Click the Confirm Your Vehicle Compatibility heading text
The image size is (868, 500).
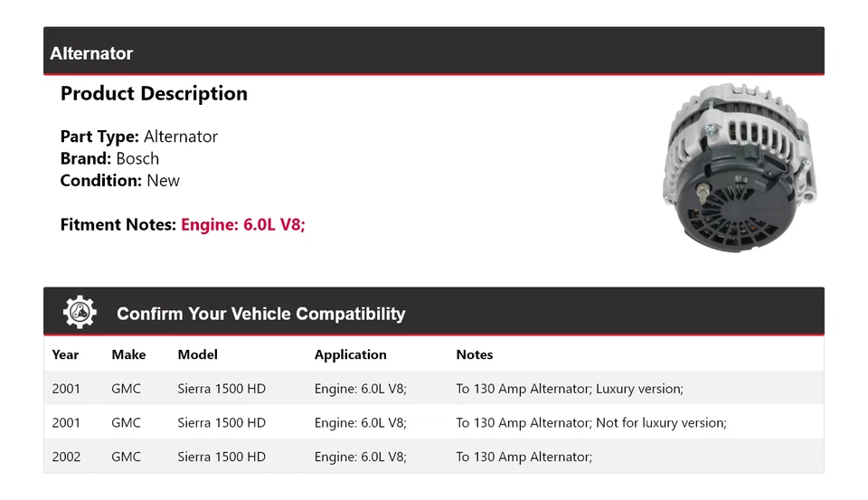[x=260, y=314]
